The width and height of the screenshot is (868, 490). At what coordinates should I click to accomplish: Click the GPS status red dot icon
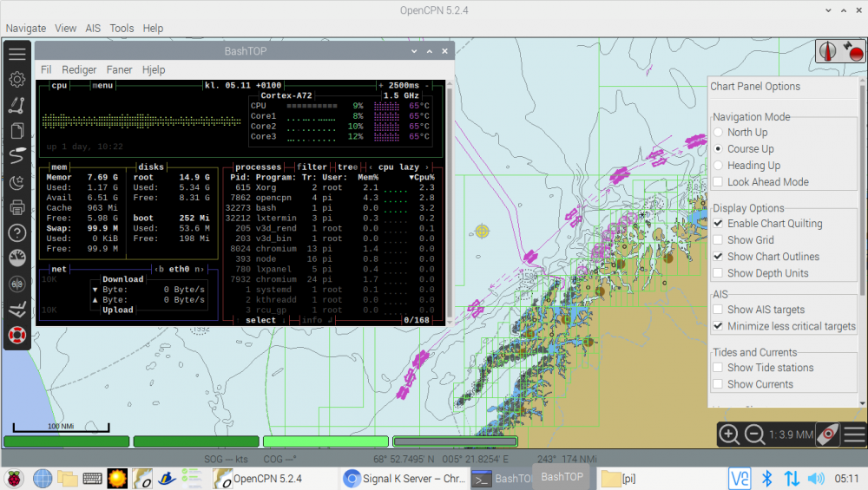(853, 51)
